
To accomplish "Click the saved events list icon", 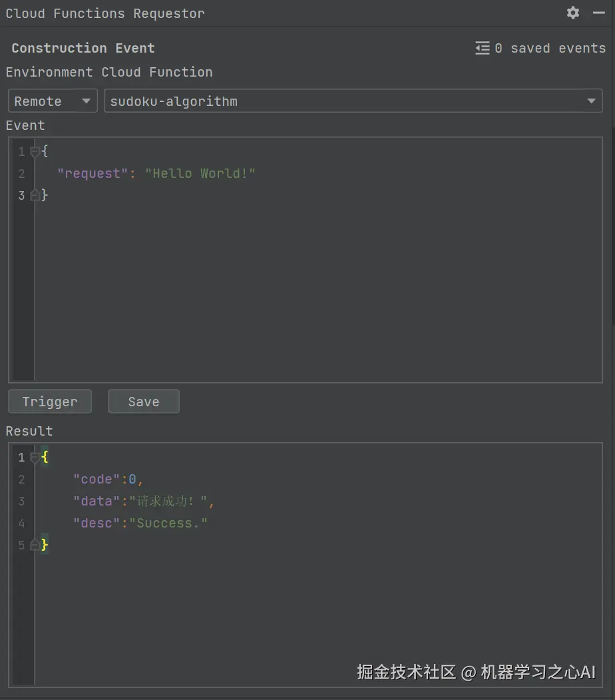I will pyautogui.click(x=483, y=48).
